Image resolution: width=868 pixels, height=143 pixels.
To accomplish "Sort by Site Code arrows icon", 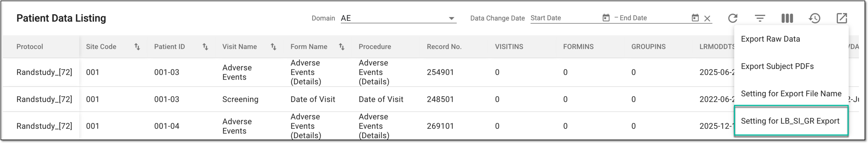I will tap(137, 47).
